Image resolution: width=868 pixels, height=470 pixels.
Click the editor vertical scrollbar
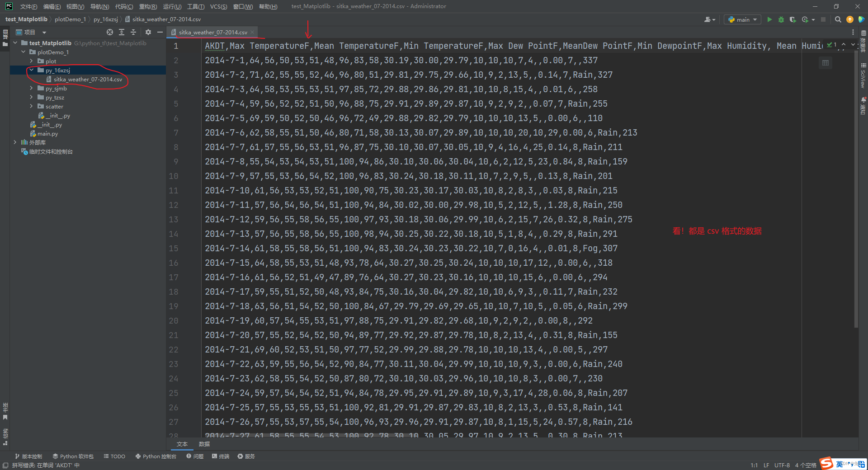856,190
